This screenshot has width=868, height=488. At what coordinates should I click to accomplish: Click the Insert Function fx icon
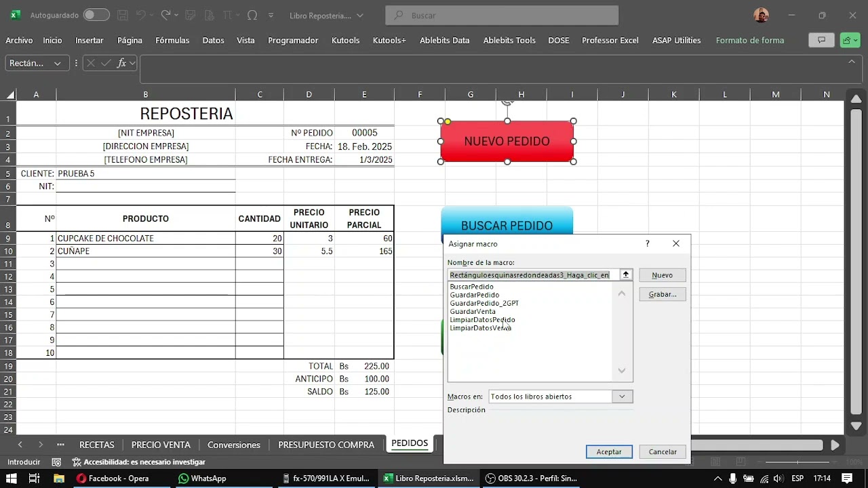122,63
